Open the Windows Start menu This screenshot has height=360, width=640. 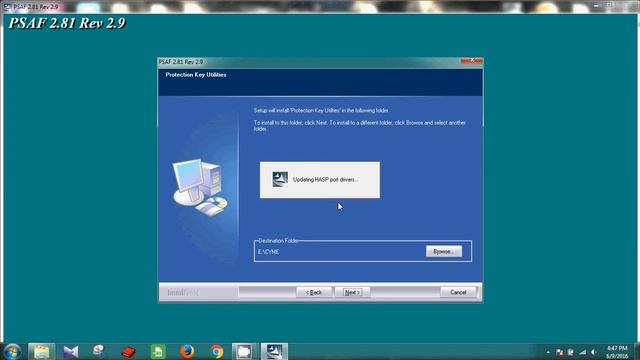(x=12, y=351)
